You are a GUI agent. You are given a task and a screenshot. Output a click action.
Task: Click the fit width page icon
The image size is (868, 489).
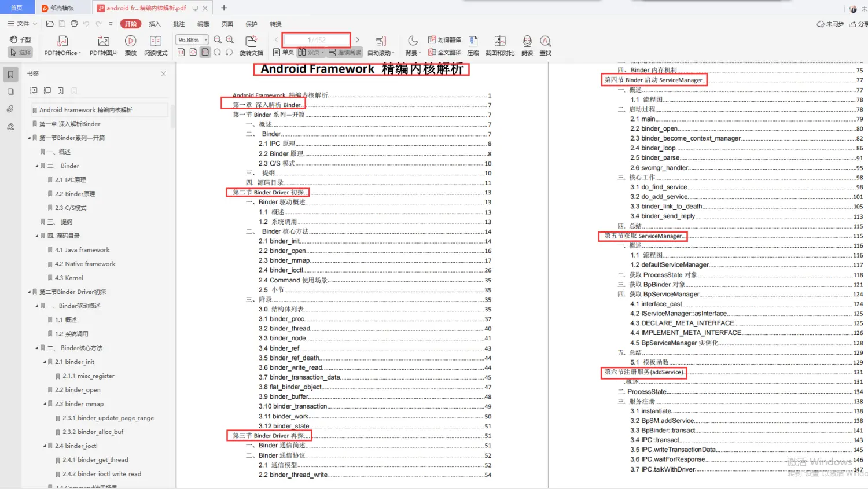point(193,52)
